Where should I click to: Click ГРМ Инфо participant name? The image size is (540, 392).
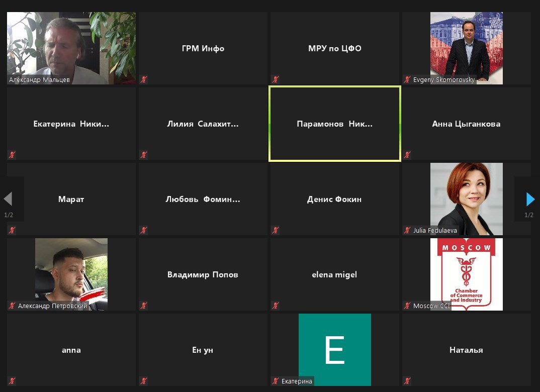[x=203, y=49]
